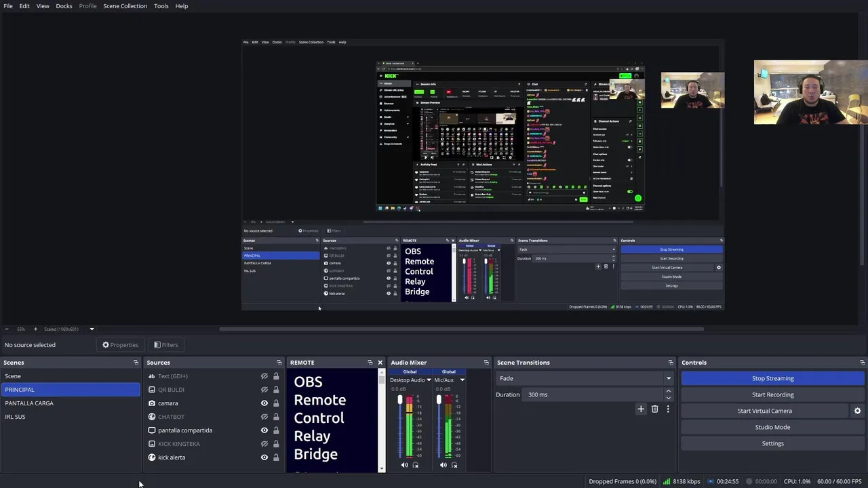Toggle Mic/Aux monitoring headphone icon
Image resolution: width=868 pixels, height=488 pixels.
[x=454, y=465]
